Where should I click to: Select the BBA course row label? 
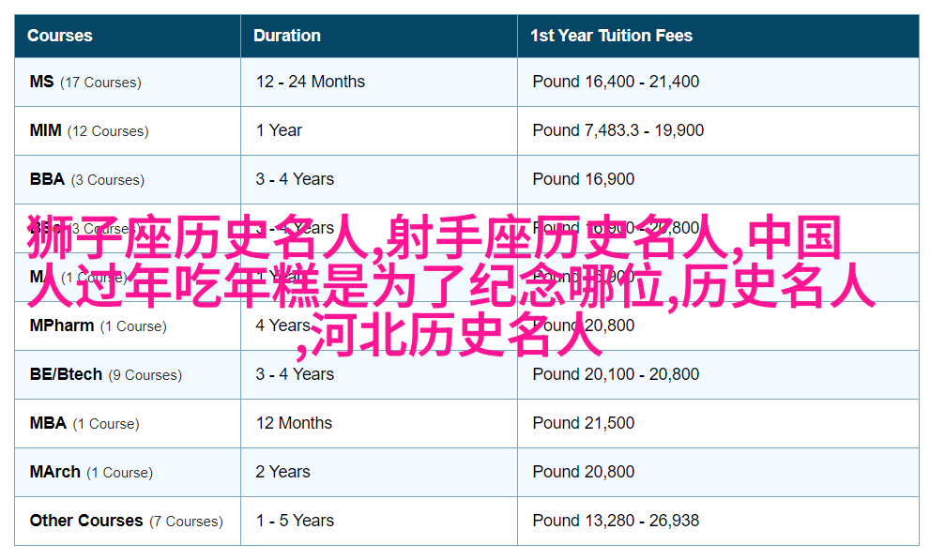86,179
